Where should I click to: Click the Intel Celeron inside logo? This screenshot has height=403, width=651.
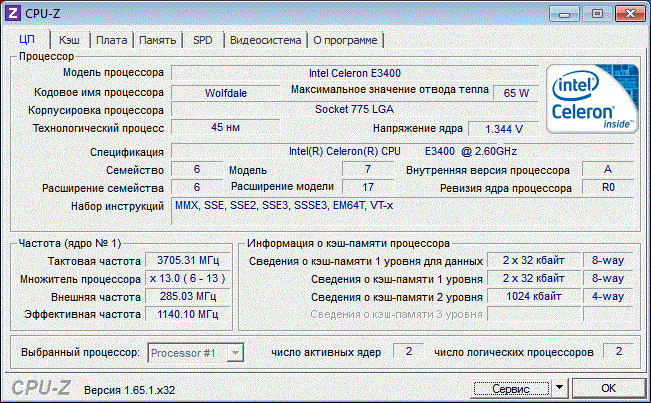pos(592,99)
